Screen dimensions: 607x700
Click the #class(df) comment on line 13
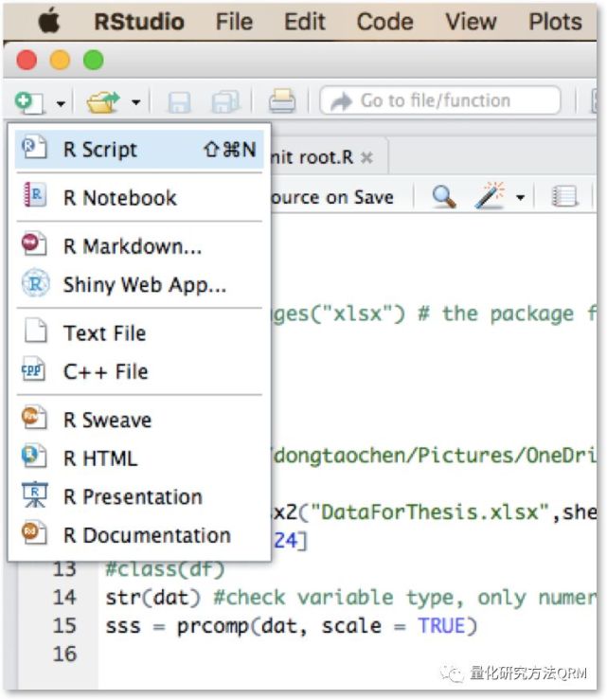point(165,569)
